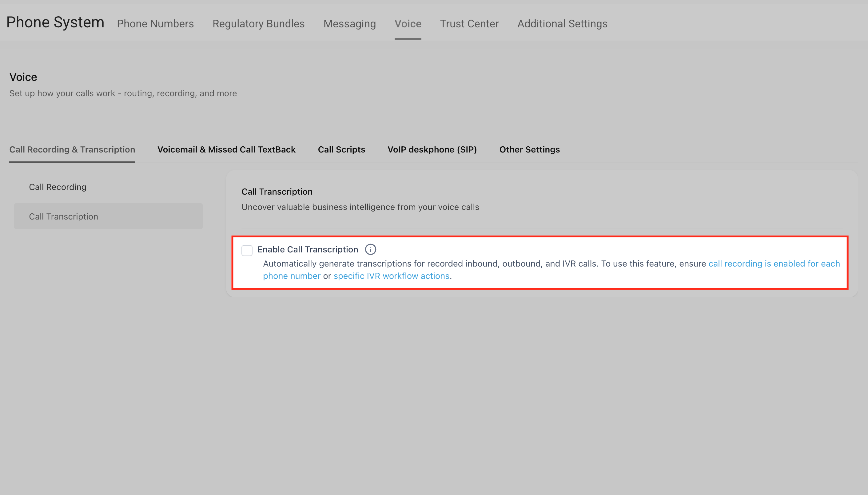This screenshot has height=495, width=868.
Task: Open the Additional Settings tab
Action: point(562,24)
